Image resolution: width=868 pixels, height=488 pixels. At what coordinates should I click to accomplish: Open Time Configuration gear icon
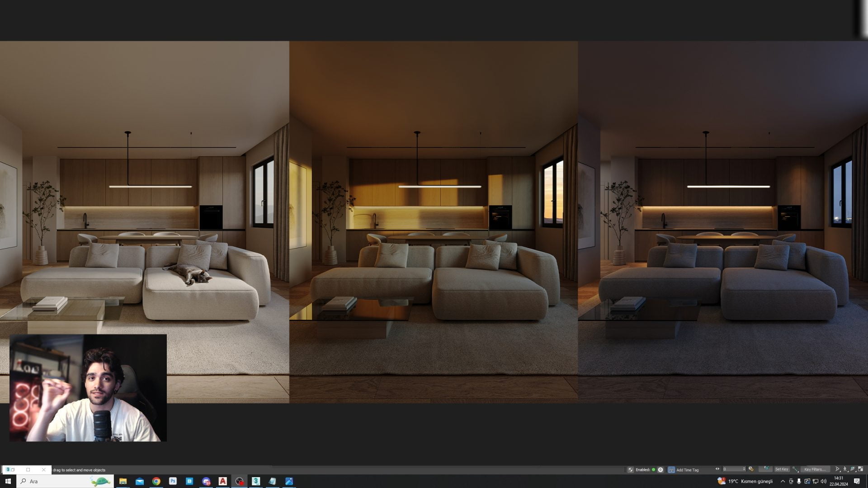coord(751,469)
